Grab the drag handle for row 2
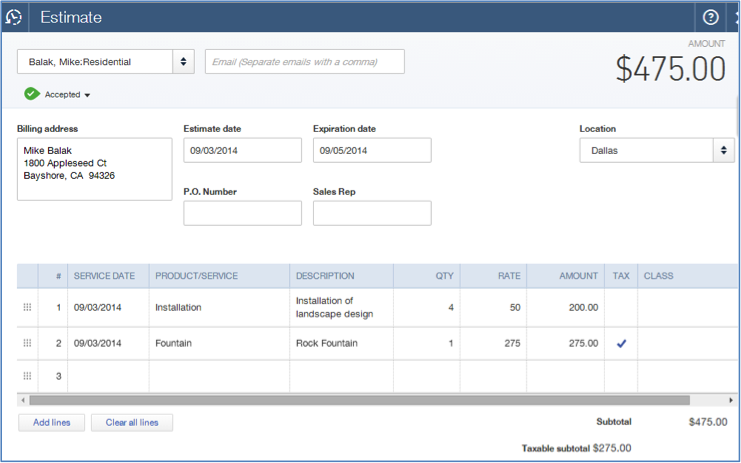This screenshot has height=463, width=741. pyautogui.click(x=27, y=343)
